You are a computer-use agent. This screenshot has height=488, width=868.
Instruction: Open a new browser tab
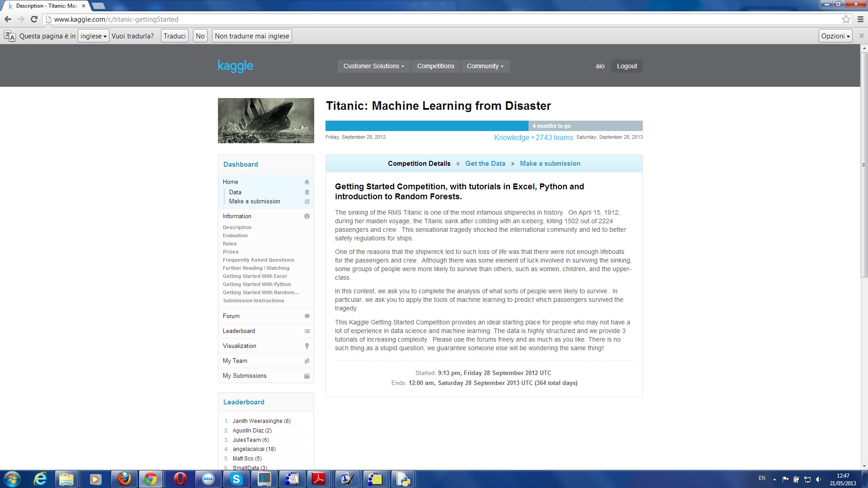(98, 6)
